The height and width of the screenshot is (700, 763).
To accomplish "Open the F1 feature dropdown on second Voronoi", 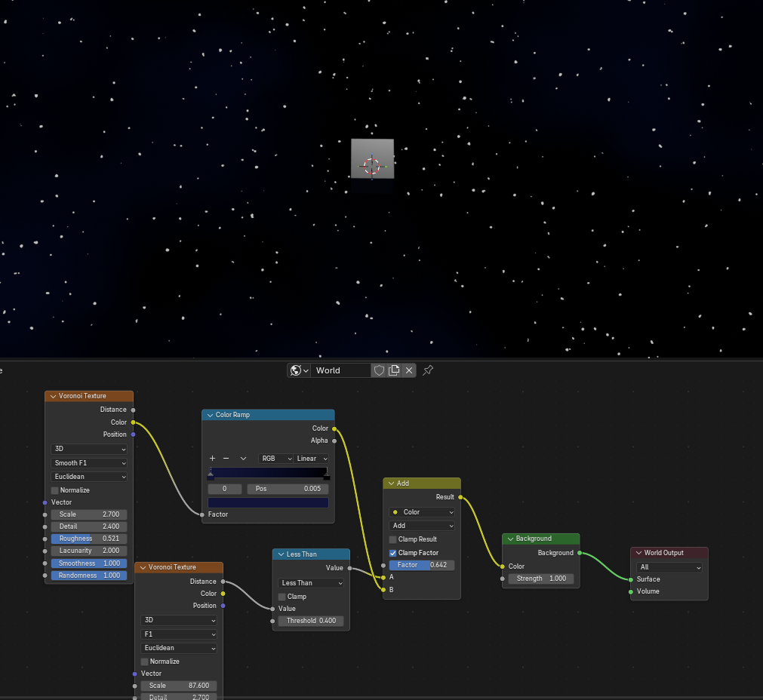I will tap(179, 634).
